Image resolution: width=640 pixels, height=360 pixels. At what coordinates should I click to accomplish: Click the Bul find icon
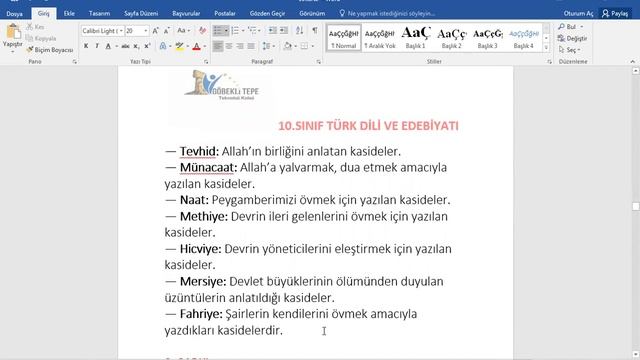(562, 27)
